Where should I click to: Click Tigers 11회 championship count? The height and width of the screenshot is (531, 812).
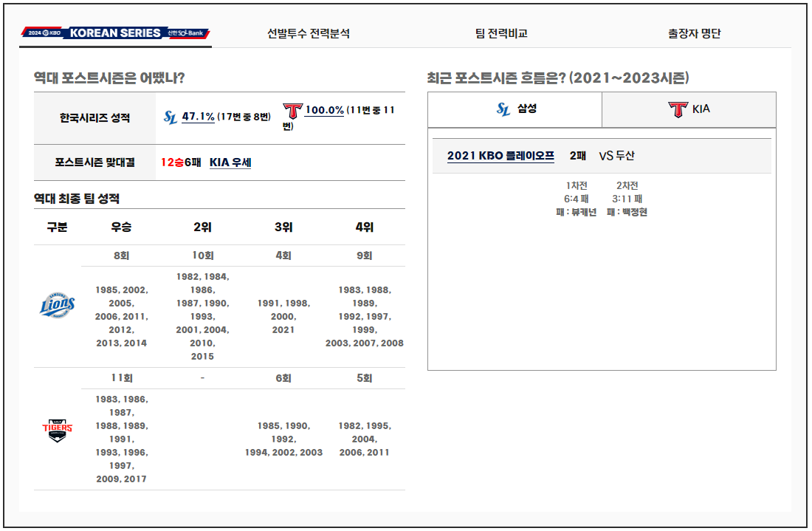pyautogui.click(x=121, y=378)
